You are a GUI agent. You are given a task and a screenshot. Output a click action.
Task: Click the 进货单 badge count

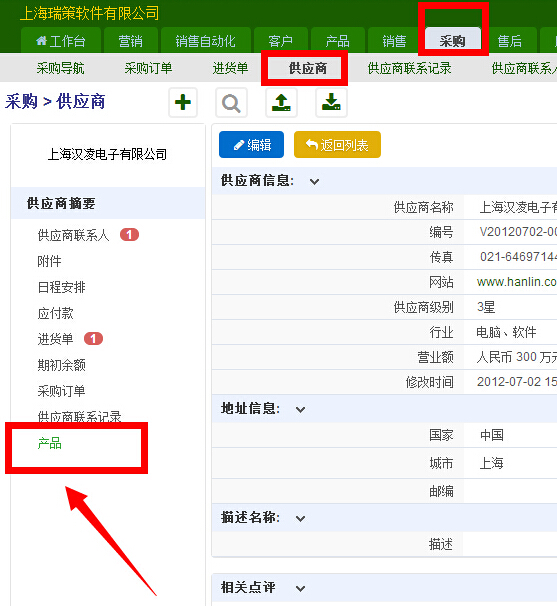pos(93,339)
